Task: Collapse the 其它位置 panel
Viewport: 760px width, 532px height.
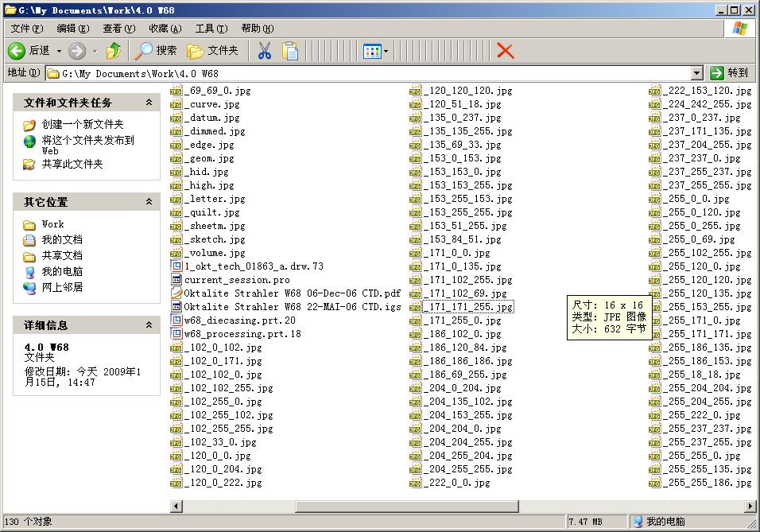Action: tap(149, 202)
